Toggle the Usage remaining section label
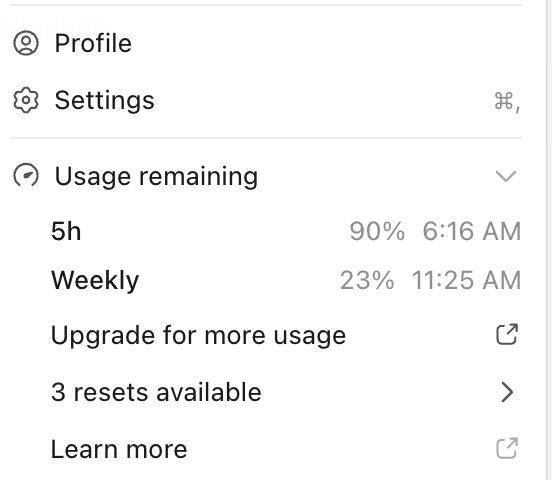 pyautogui.click(x=156, y=176)
